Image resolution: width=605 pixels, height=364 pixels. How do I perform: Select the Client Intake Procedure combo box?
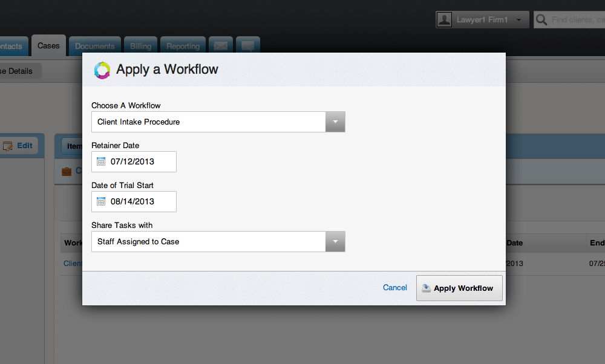click(218, 122)
